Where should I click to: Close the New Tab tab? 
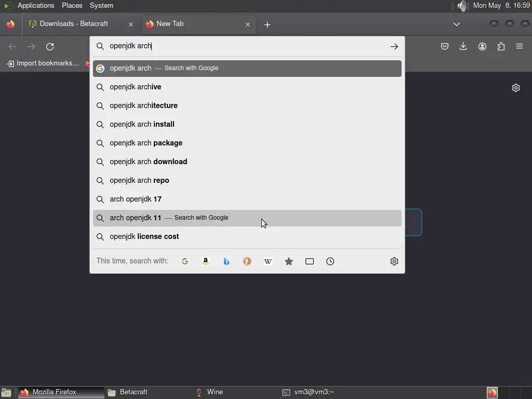(x=248, y=24)
